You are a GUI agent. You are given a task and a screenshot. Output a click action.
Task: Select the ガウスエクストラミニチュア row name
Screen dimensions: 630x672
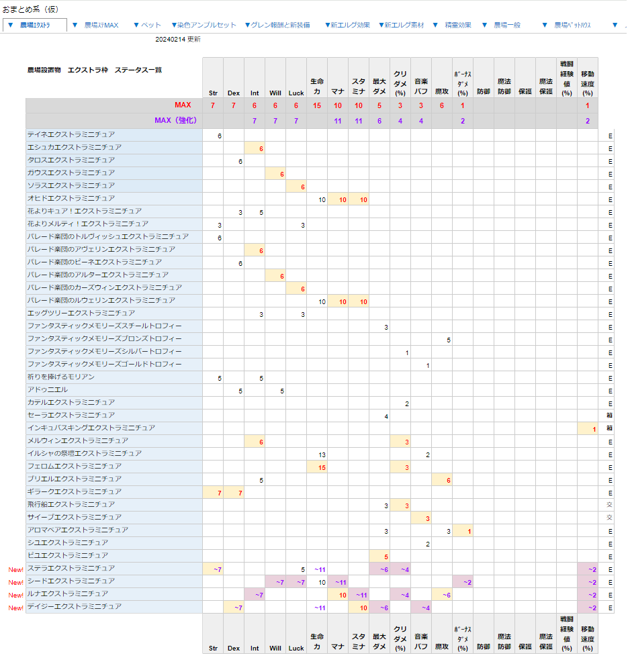pyautogui.click(x=71, y=173)
